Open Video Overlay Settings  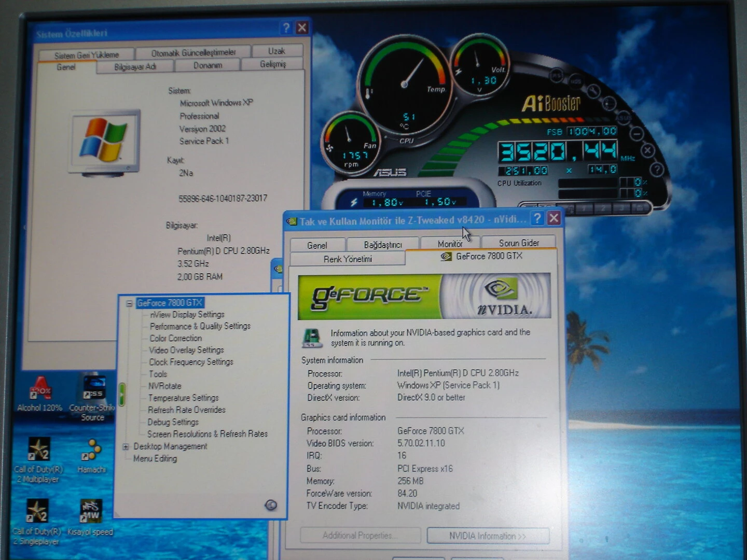[x=187, y=350]
